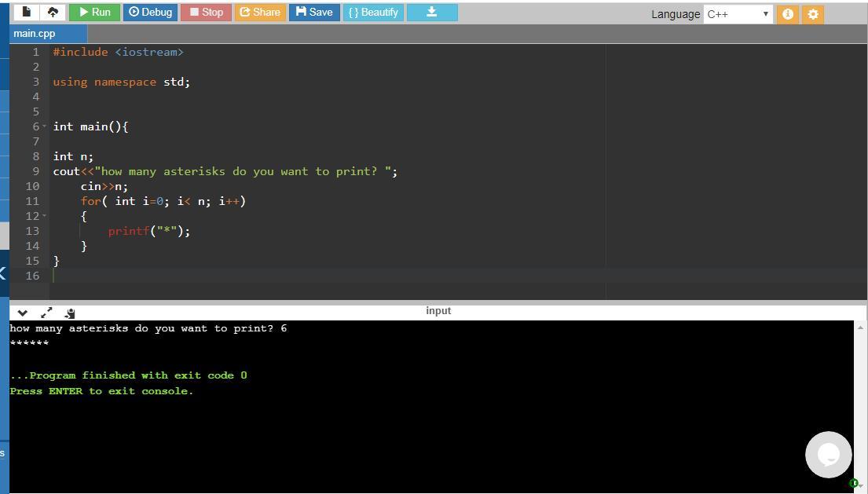Save the code with the Save button
Image resolution: width=868 pixels, height=494 pixels.
coord(314,12)
